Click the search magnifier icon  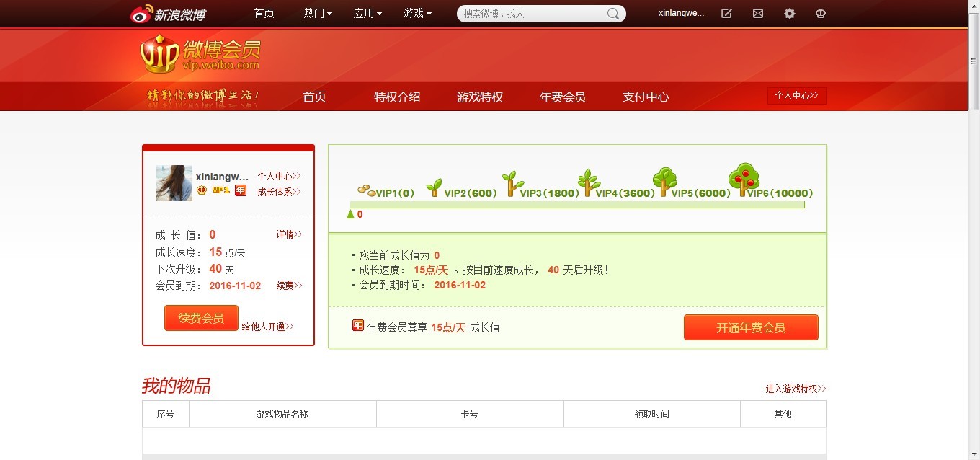(613, 14)
